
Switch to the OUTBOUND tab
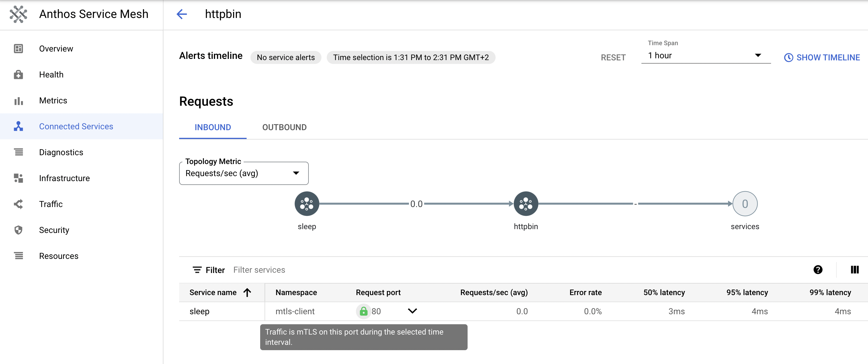(x=284, y=127)
